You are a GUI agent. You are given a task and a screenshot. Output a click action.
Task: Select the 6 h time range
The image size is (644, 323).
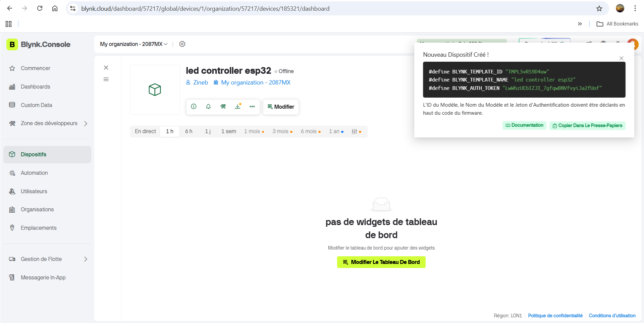click(x=189, y=131)
